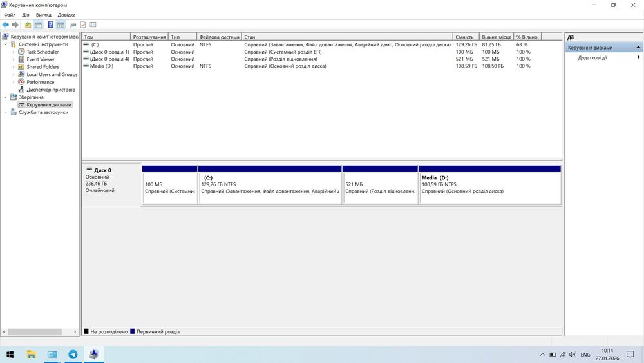This screenshot has height=363, width=644.
Task: Expand the Local Users and Groups node
Action: point(13,74)
